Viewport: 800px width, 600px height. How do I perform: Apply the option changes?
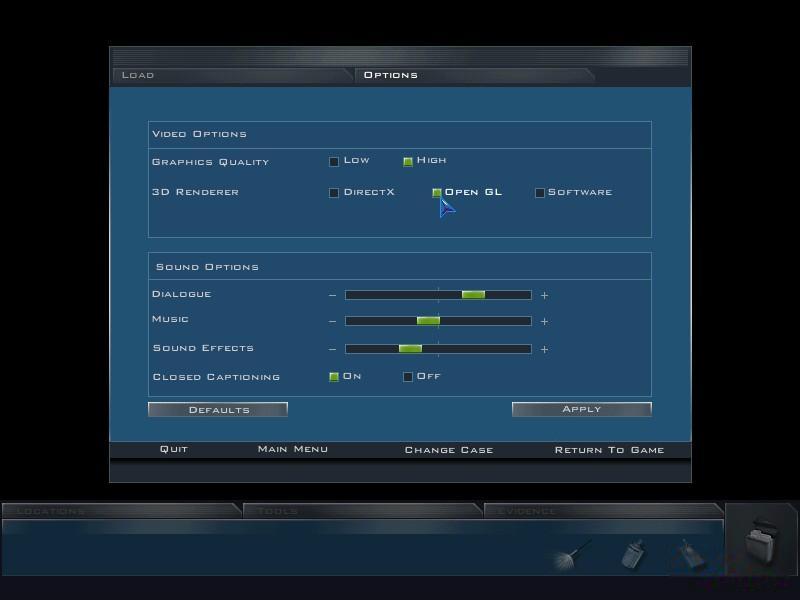(x=582, y=409)
